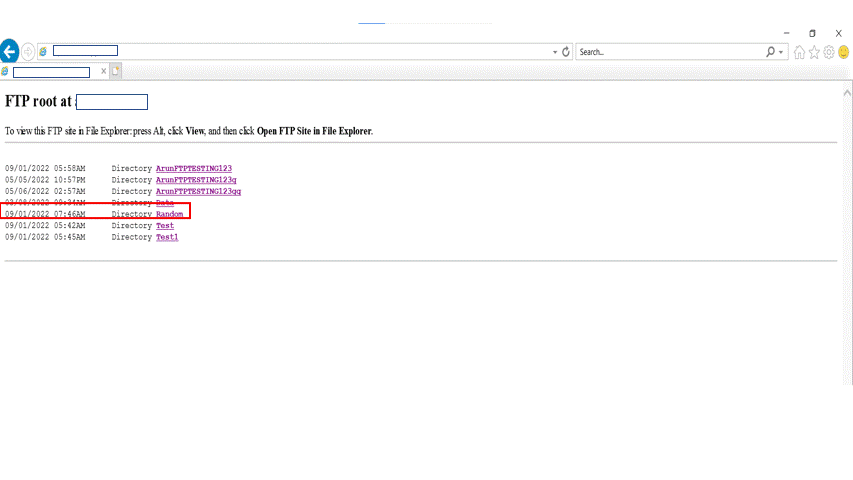The height and width of the screenshot is (480, 853).
Task: Click the search magnifier icon
Action: click(770, 51)
